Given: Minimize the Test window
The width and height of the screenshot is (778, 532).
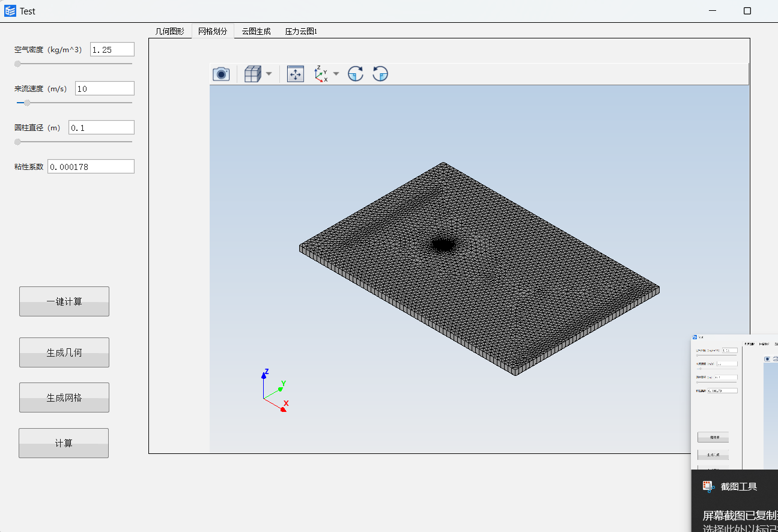Looking at the screenshot, I should [713, 11].
